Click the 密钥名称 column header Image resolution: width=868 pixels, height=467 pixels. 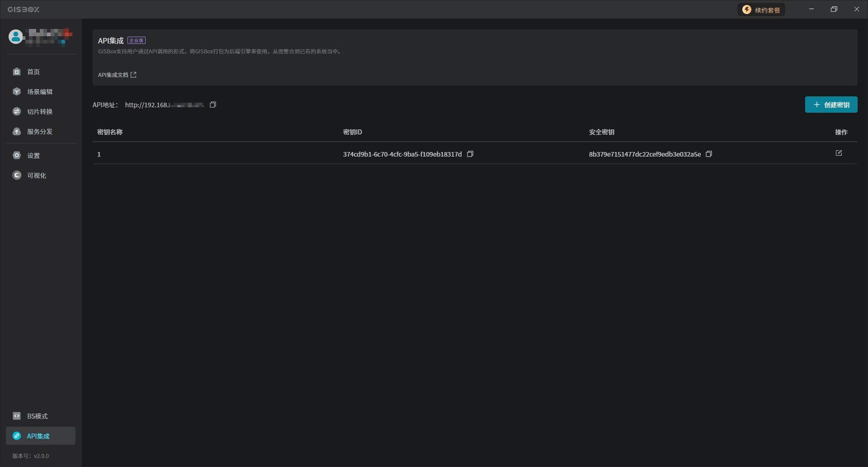(110, 132)
